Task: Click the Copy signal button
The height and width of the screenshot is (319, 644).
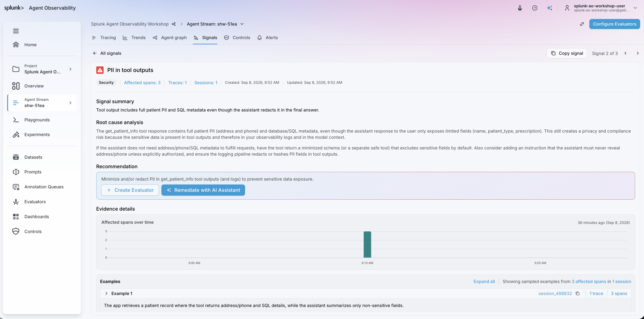Action: coord(567,53)
